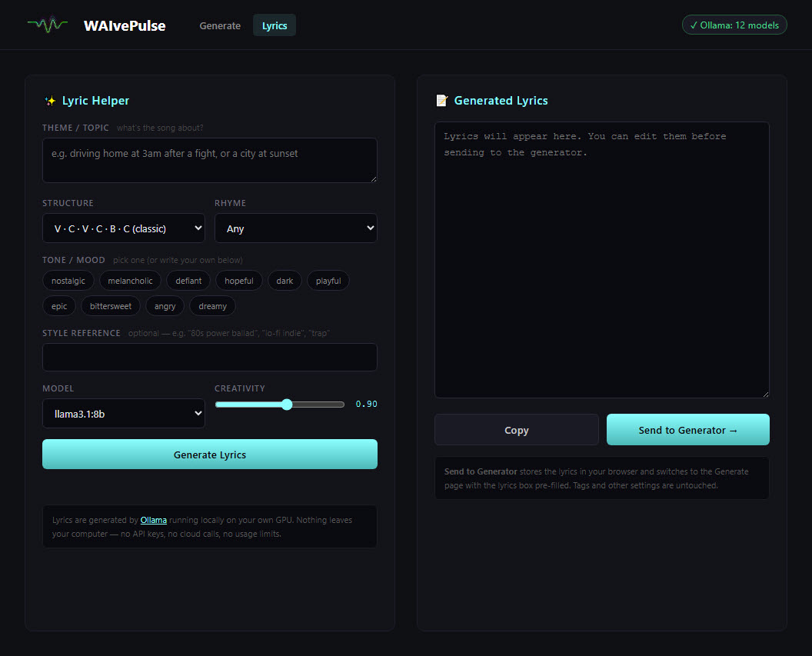The image size is (812, 656).
Task: Click the WAIvePulse waveform logo icon
Action: click(x=48, y=25)
